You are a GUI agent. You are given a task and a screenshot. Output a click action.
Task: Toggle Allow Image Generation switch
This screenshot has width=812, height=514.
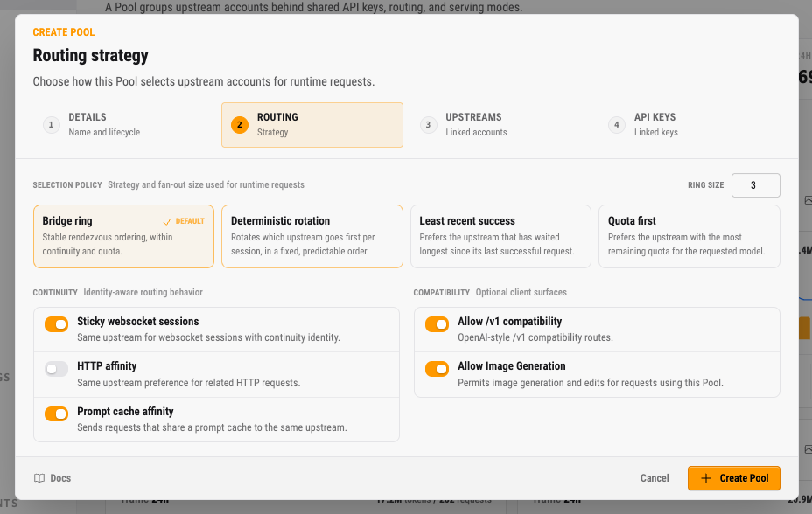pos(437,369)
